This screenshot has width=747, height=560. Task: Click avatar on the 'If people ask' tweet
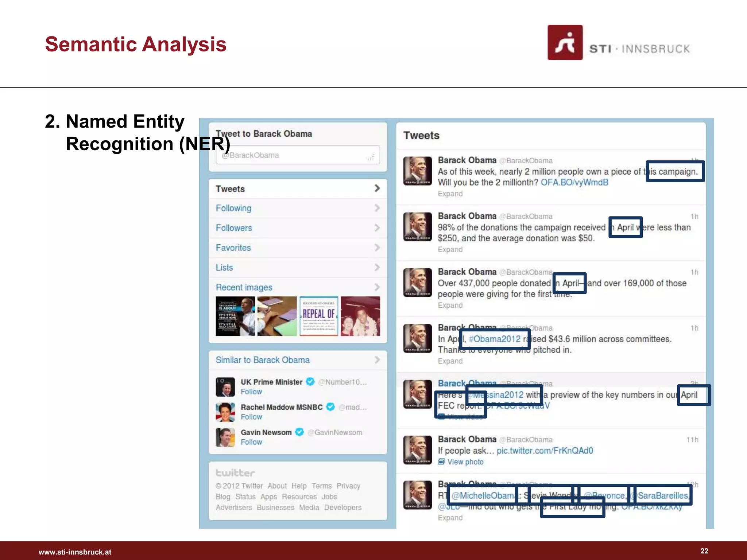point(418,450)
